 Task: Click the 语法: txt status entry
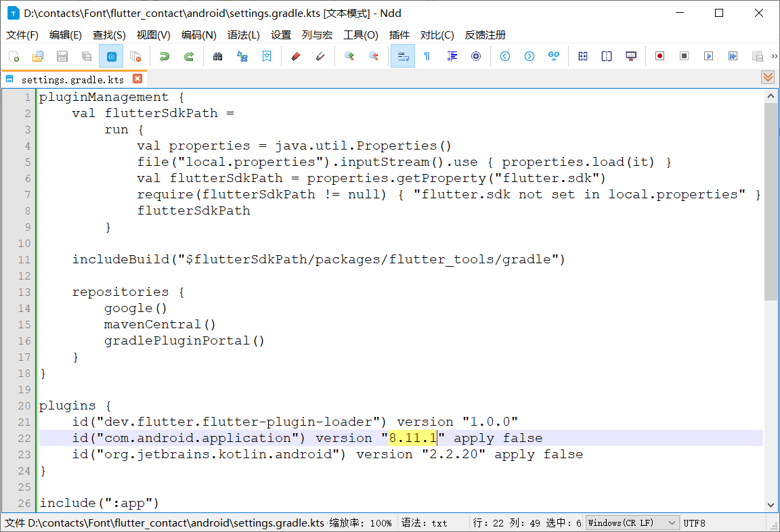click(x=425, y=523)
